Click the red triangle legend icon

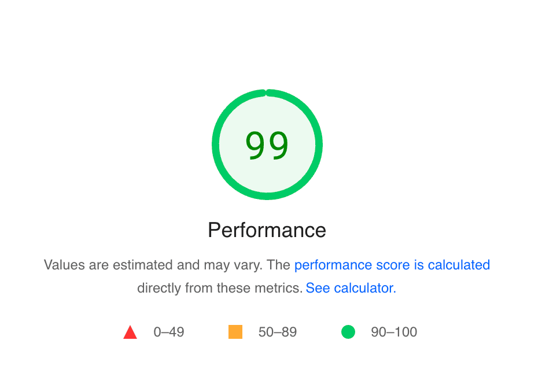pos(130,332)
